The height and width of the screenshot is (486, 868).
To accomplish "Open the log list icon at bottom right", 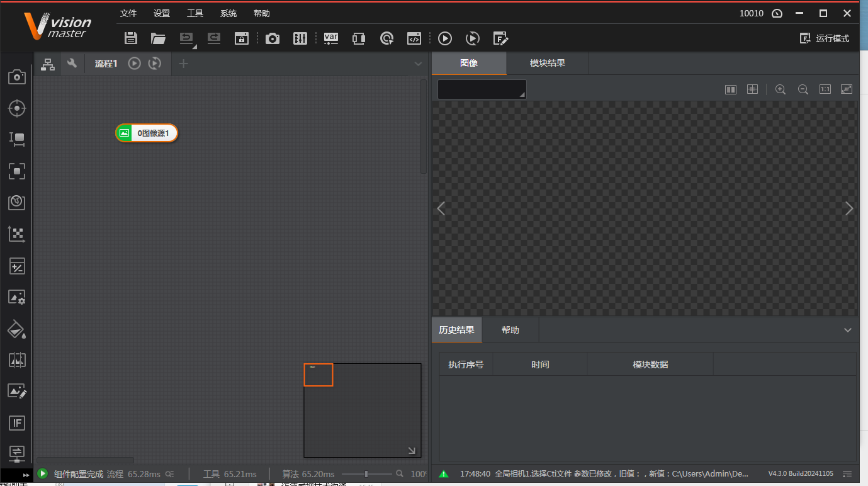I will (847, 473).
